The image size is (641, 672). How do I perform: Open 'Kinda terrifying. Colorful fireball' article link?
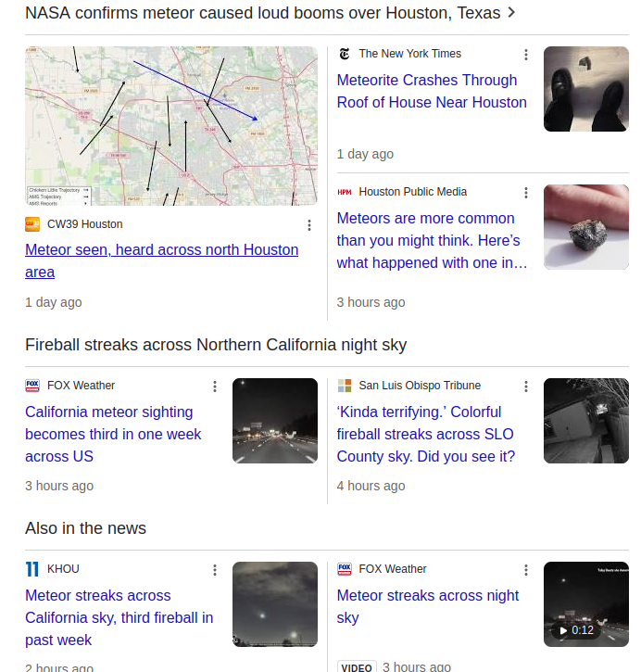pyautogui.click(x=425, y=434)
